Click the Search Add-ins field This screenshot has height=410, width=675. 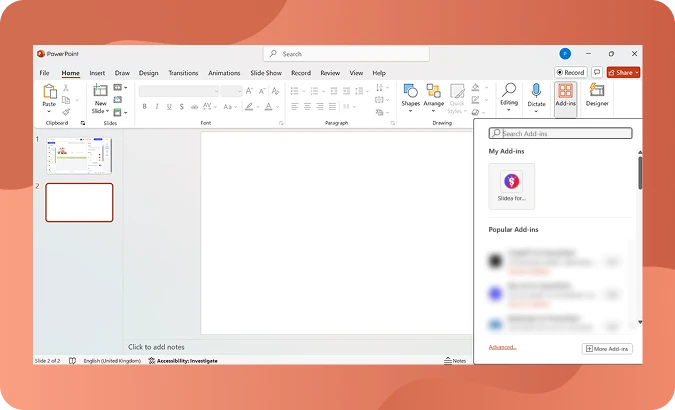(x=560, y=134)
